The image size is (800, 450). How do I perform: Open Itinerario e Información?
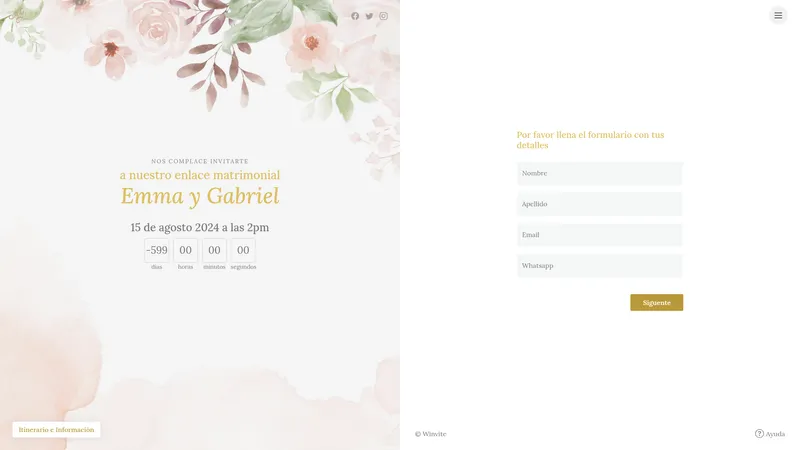click(x=56, y=430)
